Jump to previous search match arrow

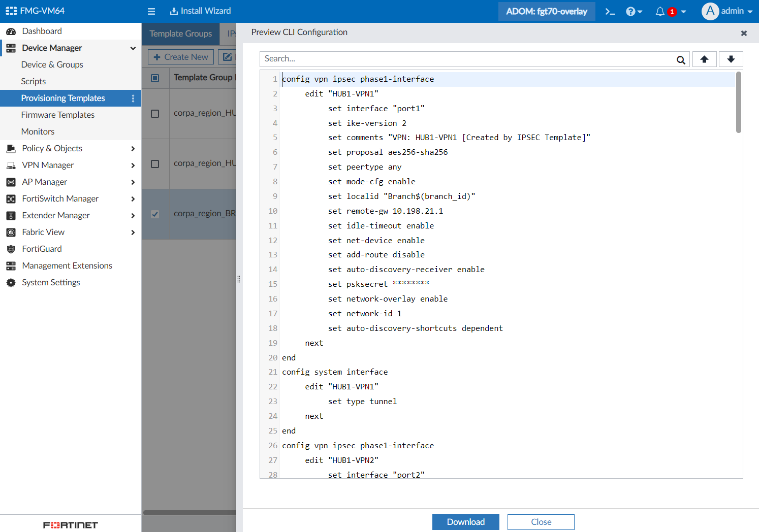tap(704, 59)
